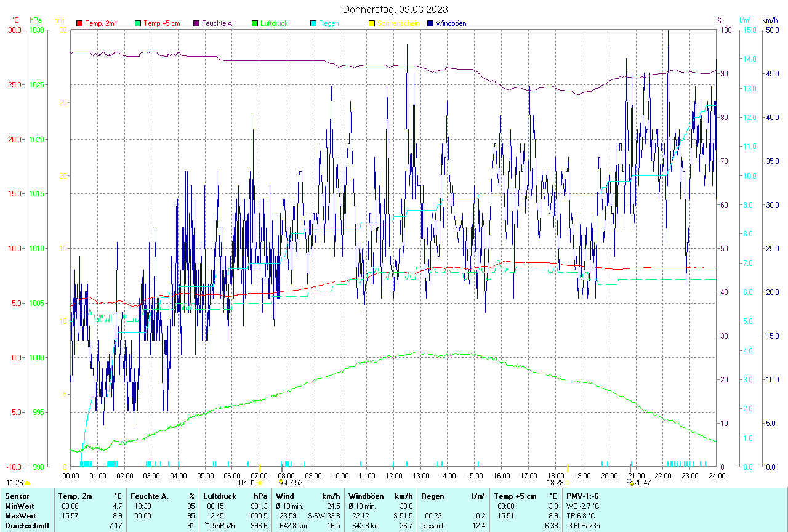The image size is (788, 532).
Task: Click the 30.0 °C axis value
Action: tap(15, 30)
